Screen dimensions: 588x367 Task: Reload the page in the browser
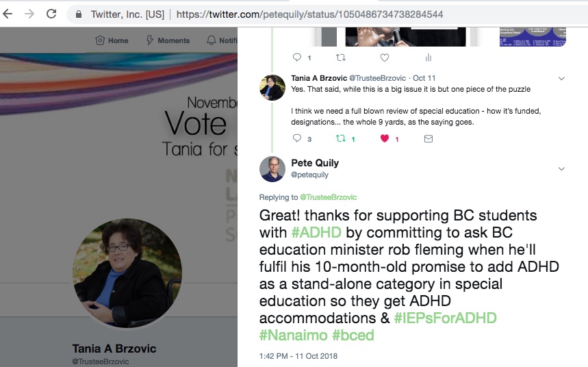(x=51, y=14)
